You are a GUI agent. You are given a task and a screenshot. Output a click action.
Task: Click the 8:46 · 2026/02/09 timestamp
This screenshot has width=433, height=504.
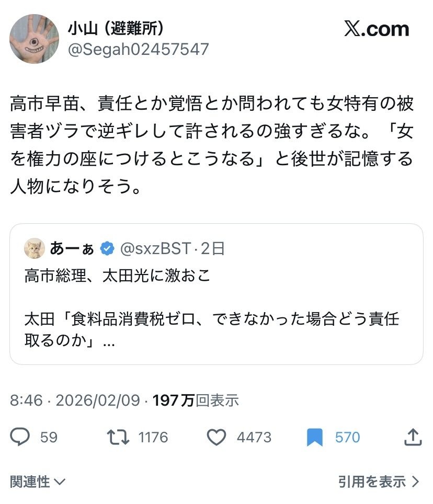click(x=75, y=400)
